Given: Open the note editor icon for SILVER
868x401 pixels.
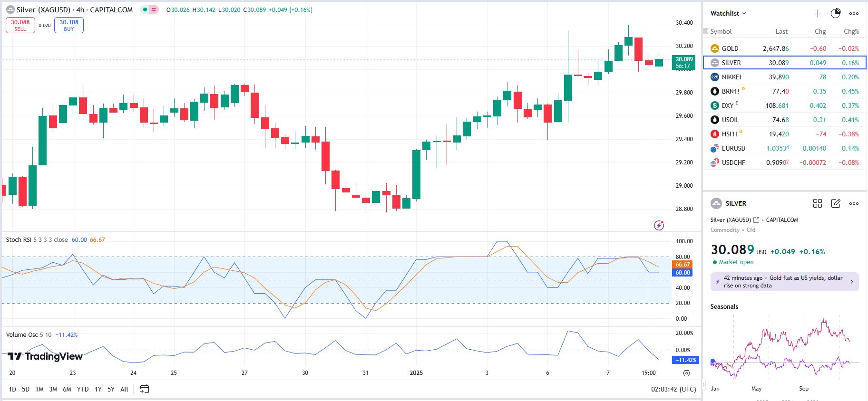Looking at the screenshot, I should pos(836,203).
